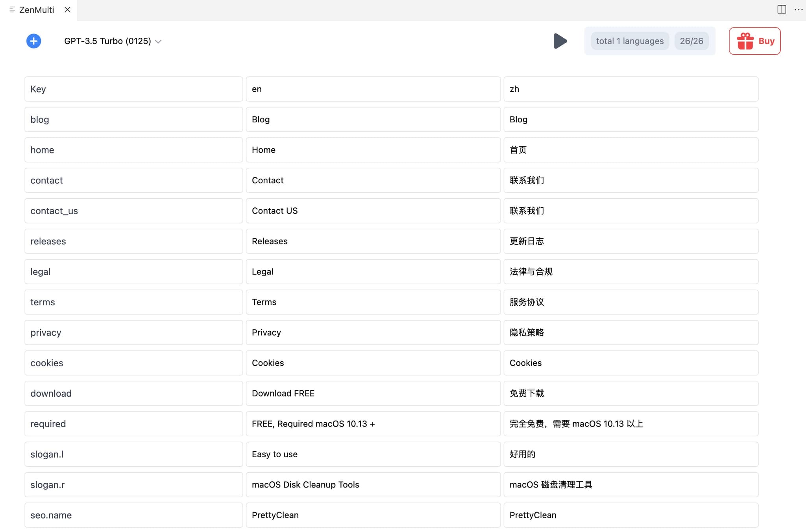This screenshot has width=806, height=532.
Task: Click the '26/26' progress counter
Action: (692, 41)
